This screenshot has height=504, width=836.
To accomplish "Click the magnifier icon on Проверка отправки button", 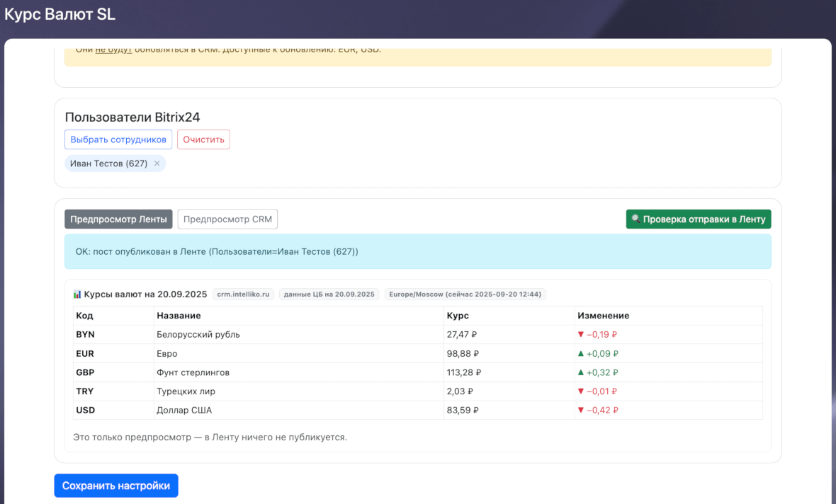I will click(636, 219).
